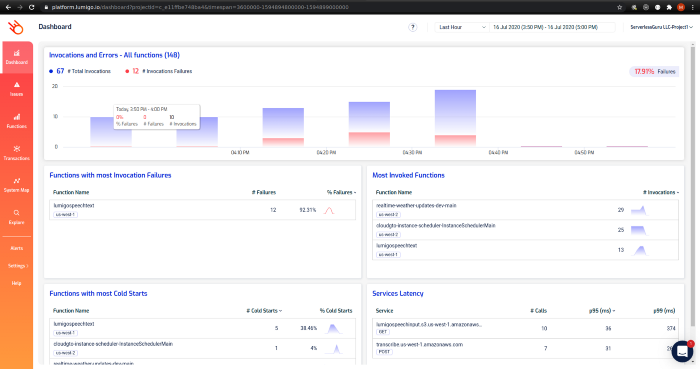
Task: Click the date range field
Action: (x=552, y=27)
